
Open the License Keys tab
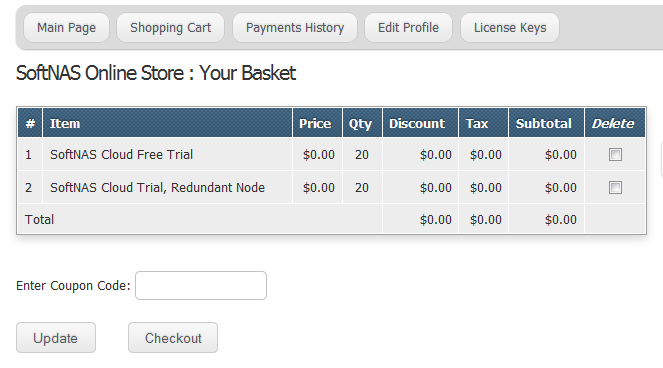510,28
